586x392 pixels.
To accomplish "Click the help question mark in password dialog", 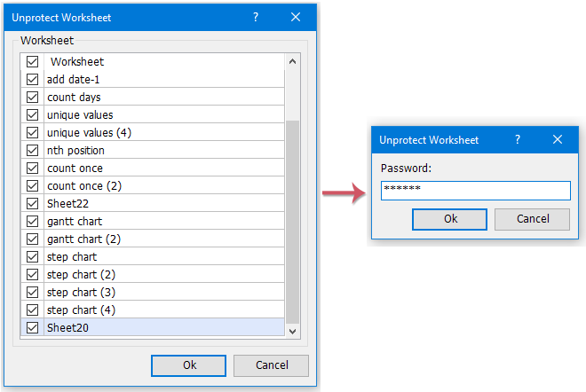I will tap(517, 139).
